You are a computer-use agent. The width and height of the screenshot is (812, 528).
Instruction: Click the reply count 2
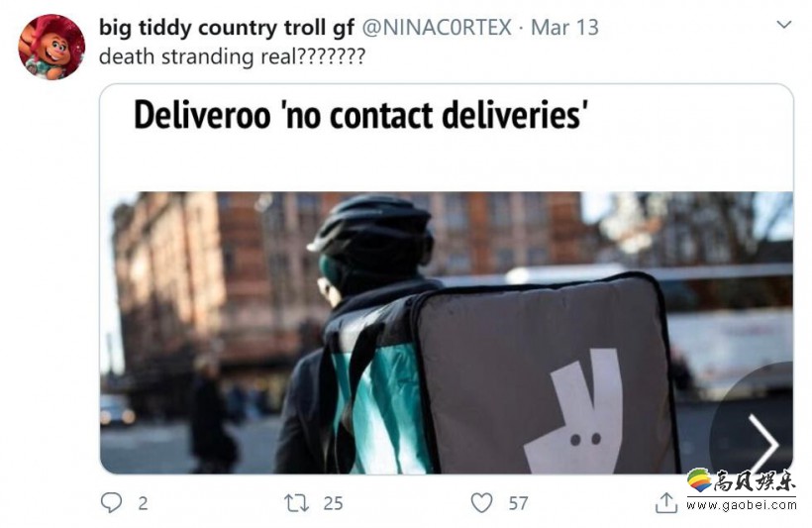(143, 503)
